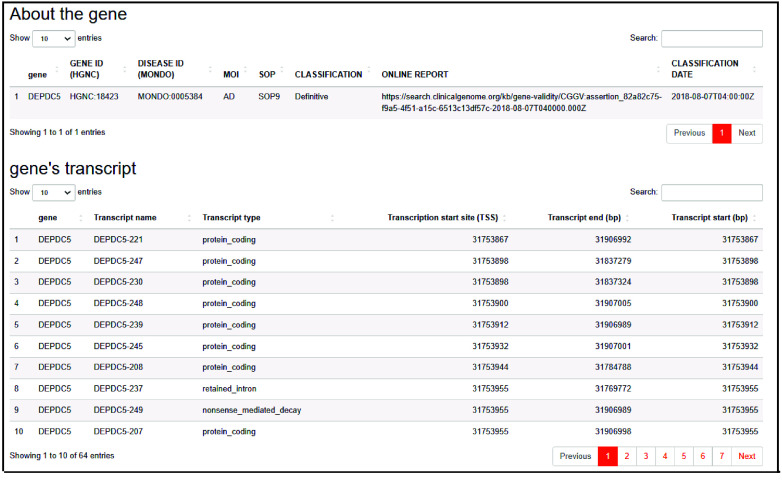Go to page 2 of transcripts
782x497 pixels.
coord(626,456)
